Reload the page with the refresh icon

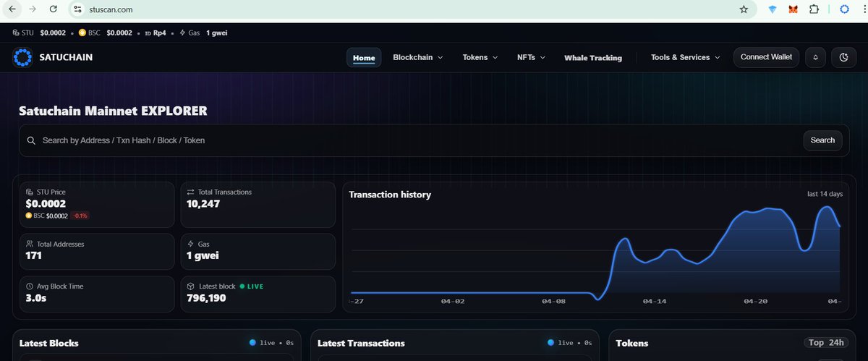point(53,9)
